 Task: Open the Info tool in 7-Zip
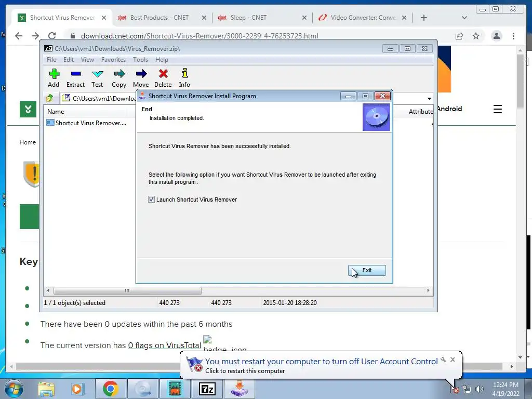point(184,78)
